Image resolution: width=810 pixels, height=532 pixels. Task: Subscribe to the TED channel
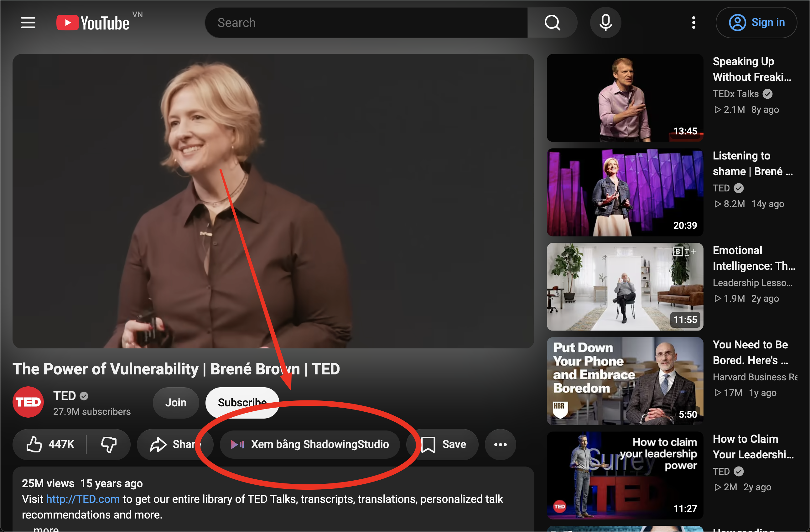[242, 402]
